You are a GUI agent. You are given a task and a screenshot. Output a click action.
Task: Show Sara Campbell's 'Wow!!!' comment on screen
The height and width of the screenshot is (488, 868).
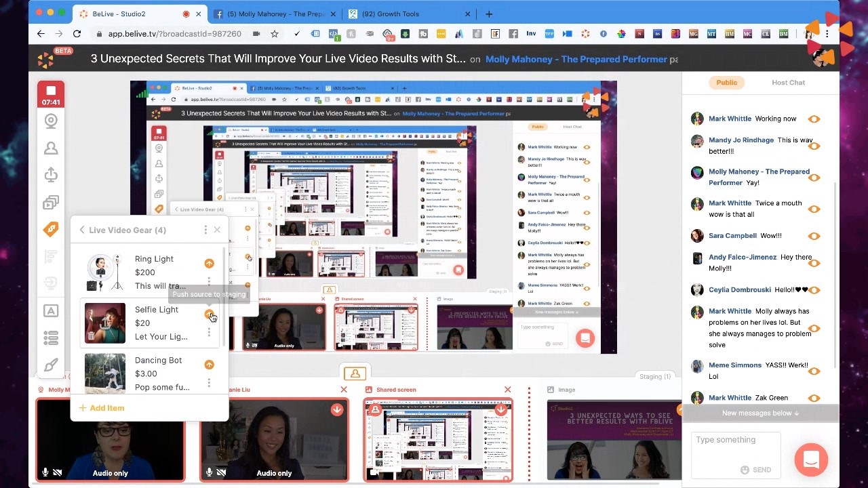tap(814, 236)
